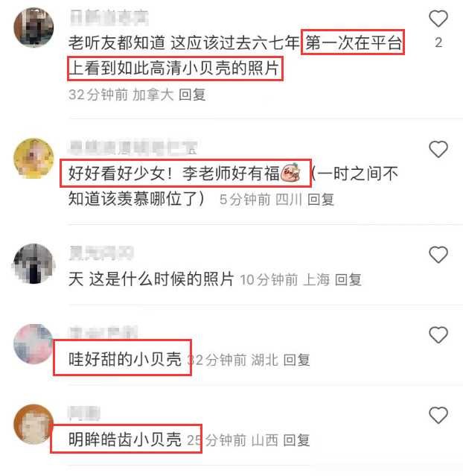The width and height of the screenshot is (463, 476).
Task: Open avatar of the 山西 commenter
Action: (33, 425)
